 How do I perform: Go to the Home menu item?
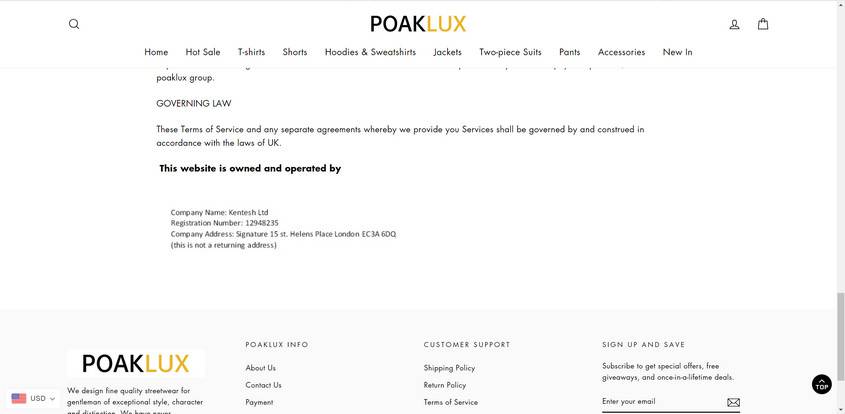coord(156,52)
